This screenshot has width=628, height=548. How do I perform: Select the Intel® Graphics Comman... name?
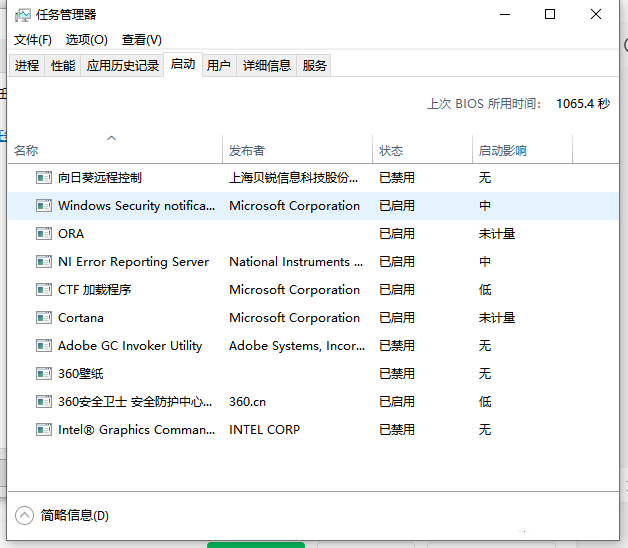point(137,430)
